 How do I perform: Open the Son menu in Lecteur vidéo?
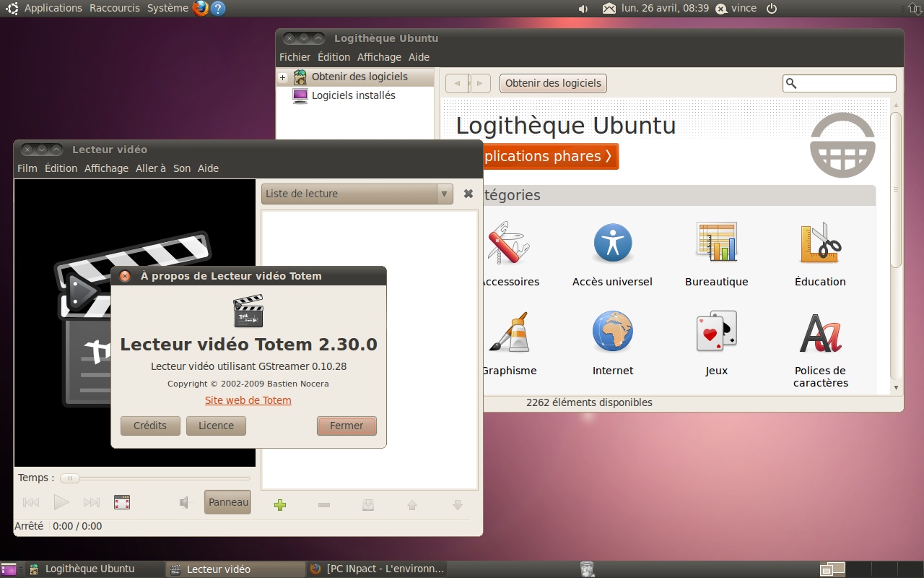point(182,168)
